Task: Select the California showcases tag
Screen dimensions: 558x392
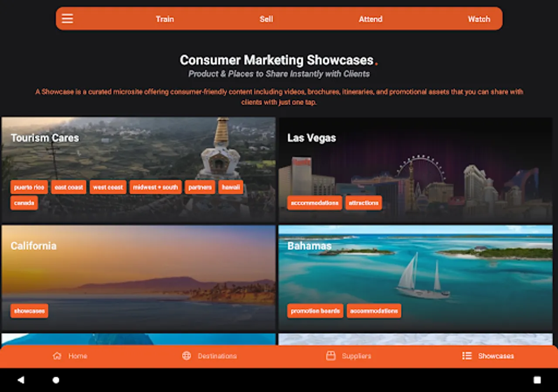Action: (x=29, y=311)
